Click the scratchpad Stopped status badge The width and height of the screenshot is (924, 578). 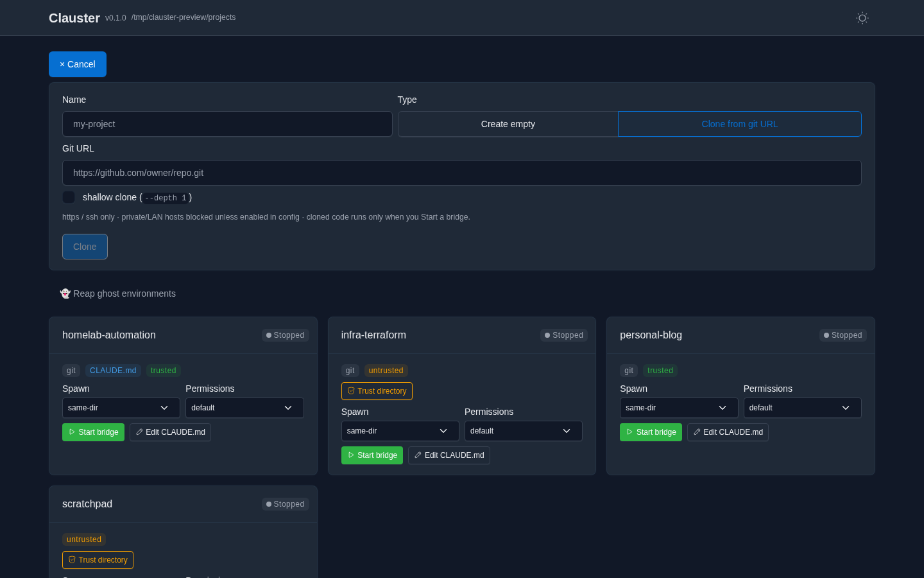point(286,504)
